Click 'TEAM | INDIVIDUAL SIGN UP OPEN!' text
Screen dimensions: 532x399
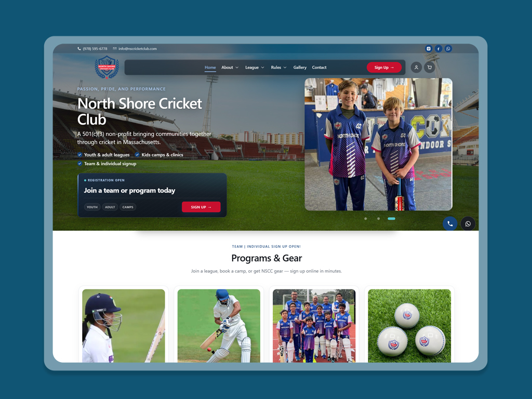pyautogui.click(x=267, y=247)
